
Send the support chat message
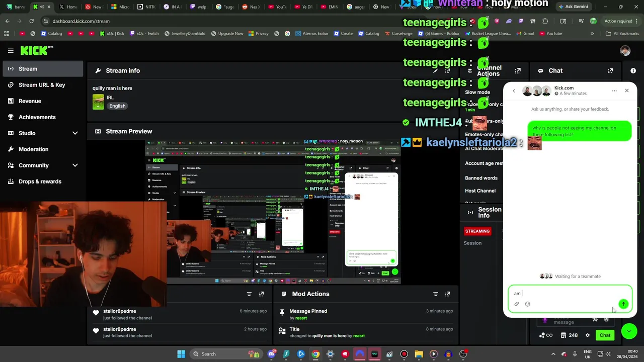[623, 304]
